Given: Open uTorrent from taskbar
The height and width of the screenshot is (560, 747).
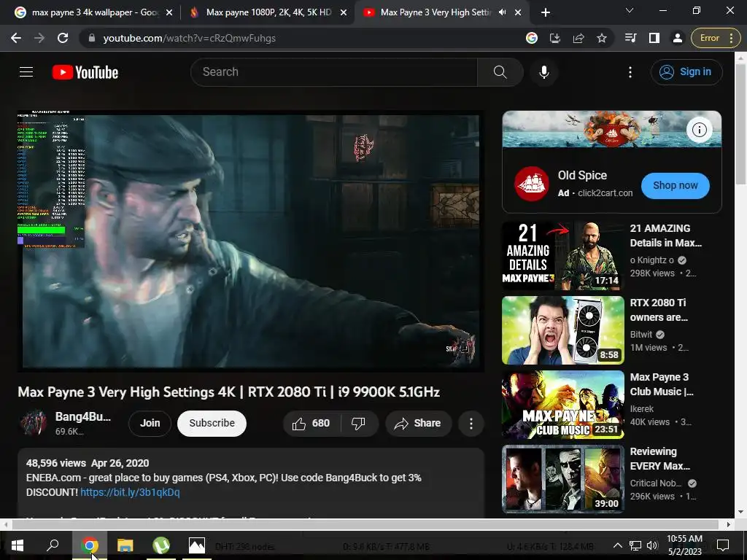Looking at the screenshot, I should pos(161,545).
